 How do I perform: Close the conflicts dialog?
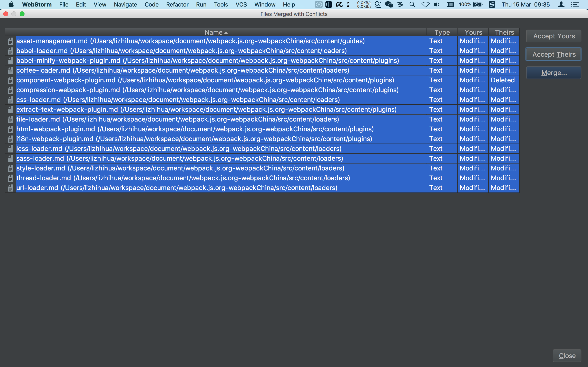pos(567,356)
